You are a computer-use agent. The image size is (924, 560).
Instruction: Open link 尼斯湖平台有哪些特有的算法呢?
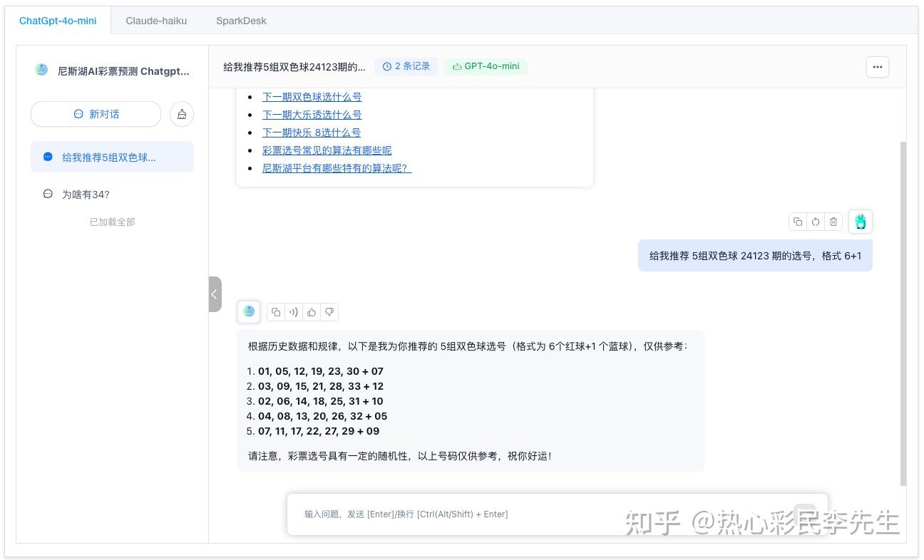[337, 168]
